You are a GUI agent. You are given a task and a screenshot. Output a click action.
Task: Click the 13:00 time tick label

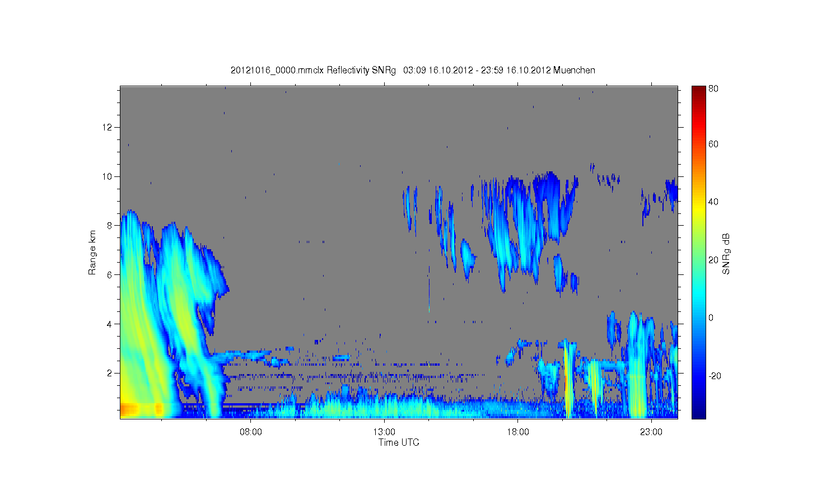coord(384,432)
